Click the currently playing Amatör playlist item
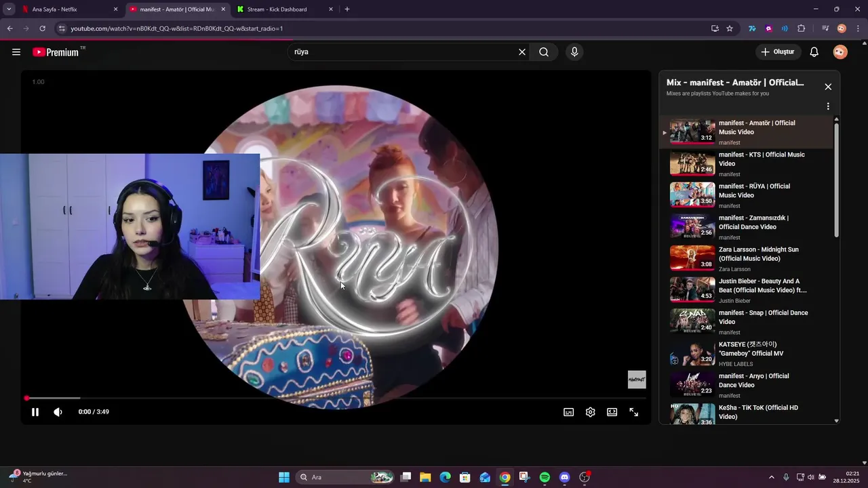Screen dimensions: 868x488 [746, 132]
